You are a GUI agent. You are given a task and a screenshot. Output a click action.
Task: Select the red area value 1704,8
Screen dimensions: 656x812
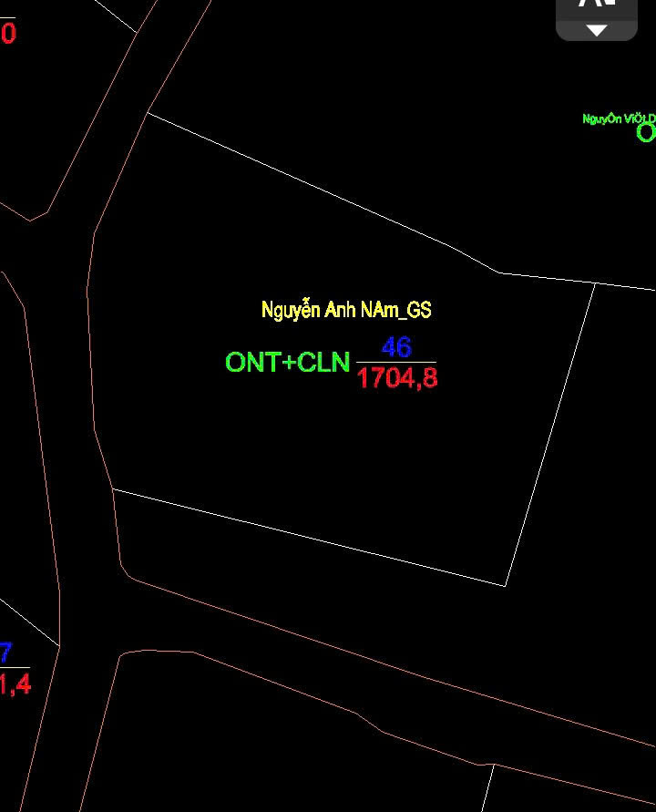pos(397,378)
